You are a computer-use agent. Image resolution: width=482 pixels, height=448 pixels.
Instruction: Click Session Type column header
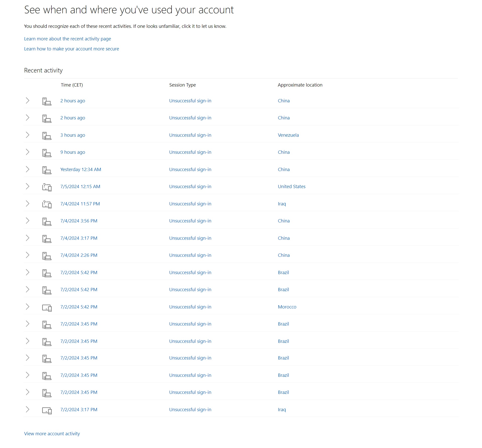[x=183, y=85]
